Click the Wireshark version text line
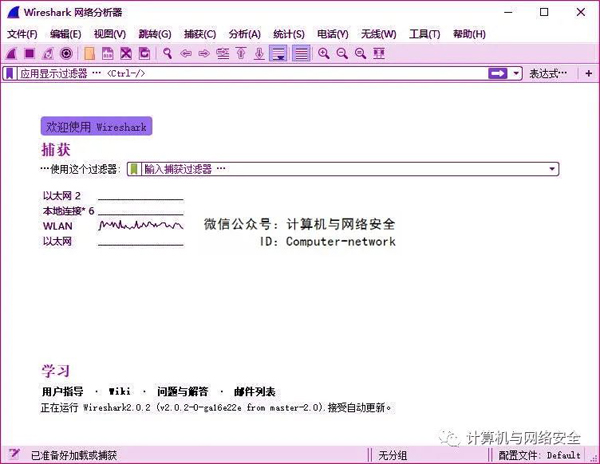Viewport: 600px width, 464px height. click(216, 407)
